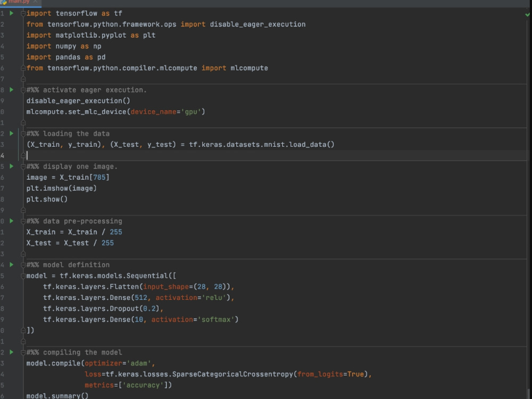Collapse the 'data pre-processing' cell fold
532x399 pixels.
pyautogui.click(x=23, y=221)
